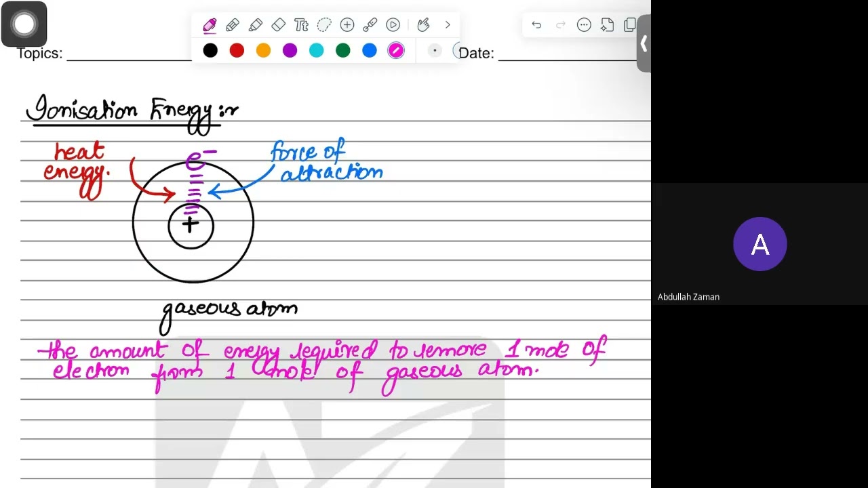The image size is (868, 488).
Task: Click Abdullah Zaman's avatar circle
Action: [759, 244]
